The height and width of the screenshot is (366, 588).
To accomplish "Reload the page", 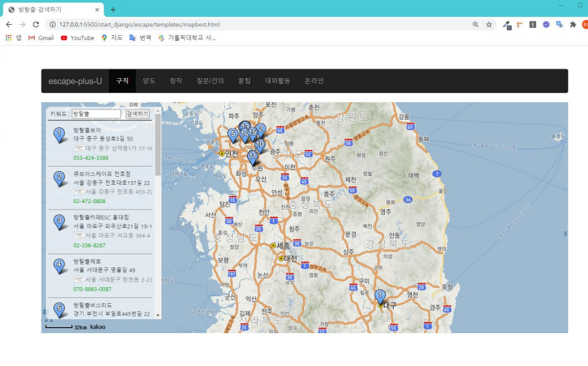I will point(35,24).
